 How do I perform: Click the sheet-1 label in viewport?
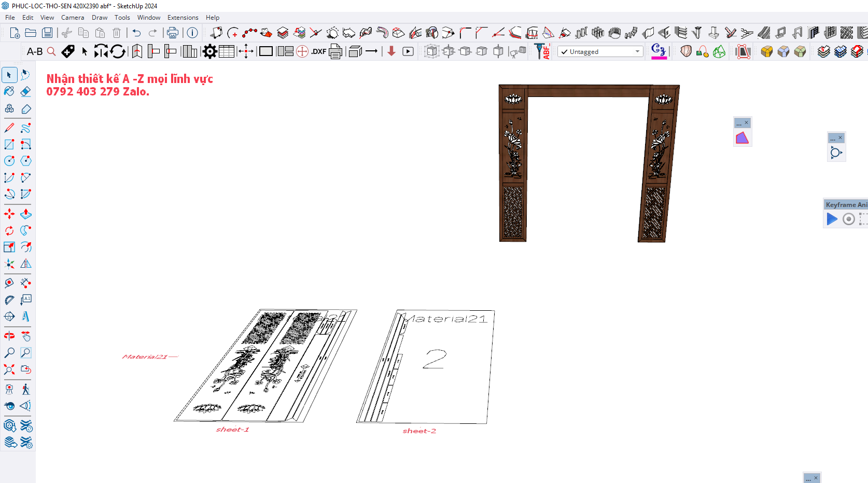(x=232, y=430)
